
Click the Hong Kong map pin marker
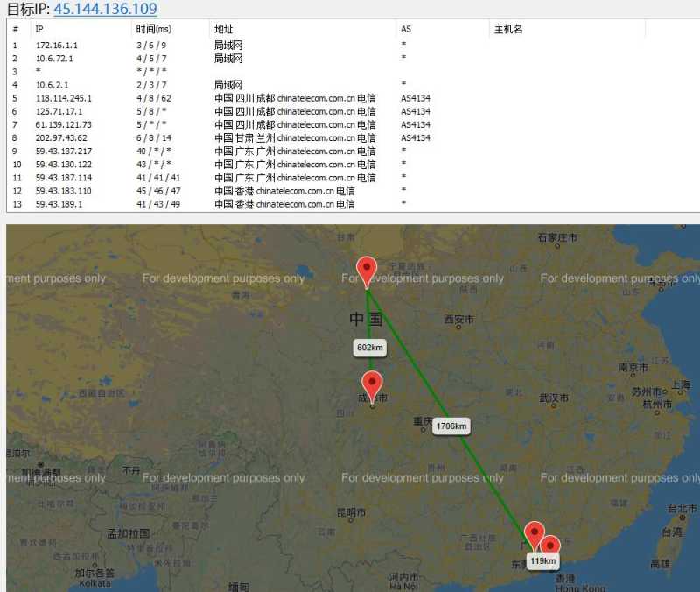click(x=551, y=545)
